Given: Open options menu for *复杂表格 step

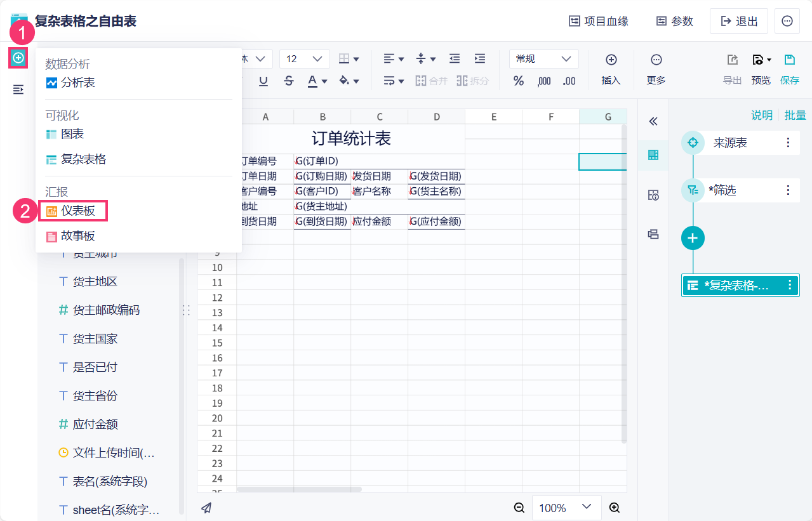Looking at the screenshot, I should click(790, 286).
